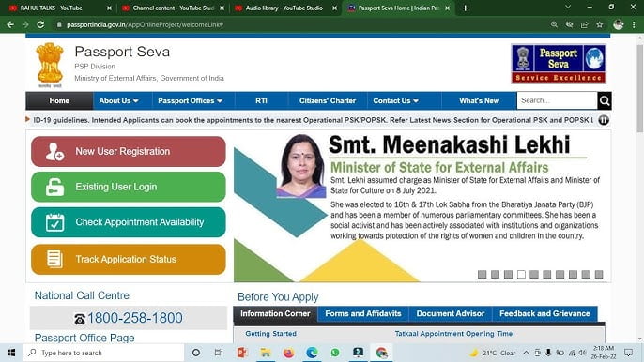Viewport: 644px width, 362px height.
Task: Open the RTI menu item
Action: pos(261,101)
